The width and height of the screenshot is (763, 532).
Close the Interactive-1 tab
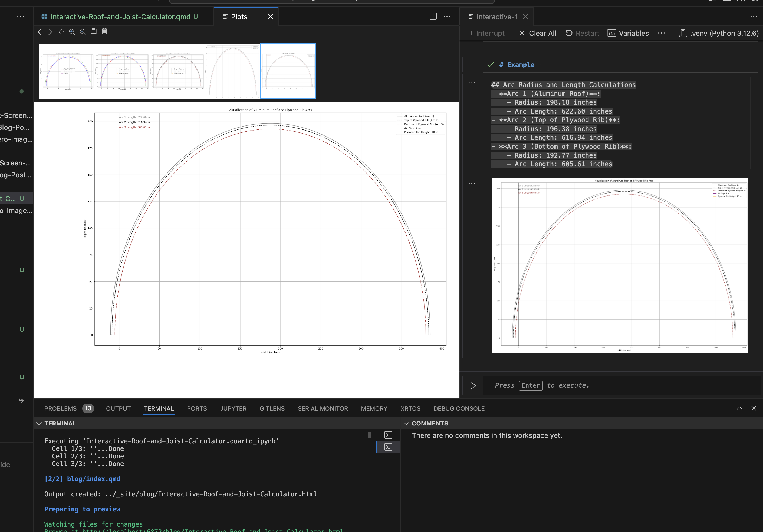click(525, 16)
